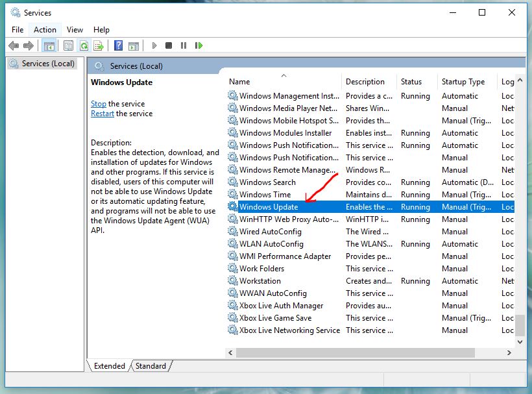Switch to the Standard tab
532x394 pixels.
coord(151,366)
